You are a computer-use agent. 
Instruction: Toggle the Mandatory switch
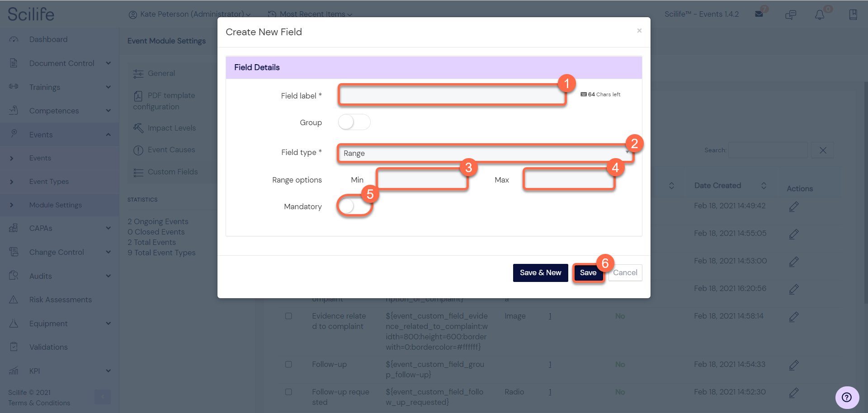tap(354, 206)
